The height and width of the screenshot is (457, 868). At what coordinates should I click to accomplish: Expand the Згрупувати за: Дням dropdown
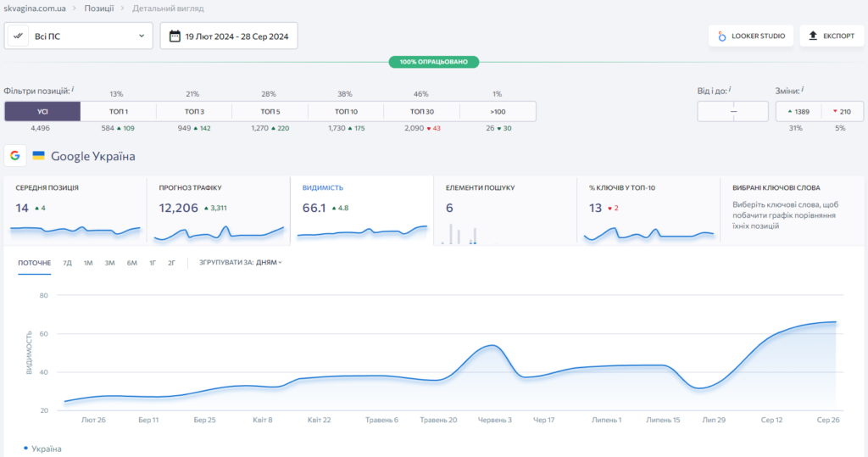click(241, 263)
